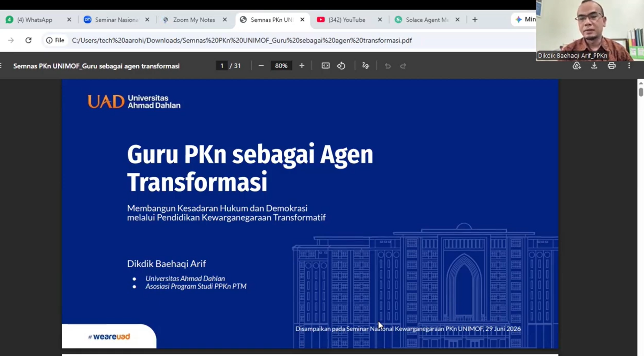Close the Solace Agent tab
Image resolution: width=644 pixels, height=356 pixels.
457,20
